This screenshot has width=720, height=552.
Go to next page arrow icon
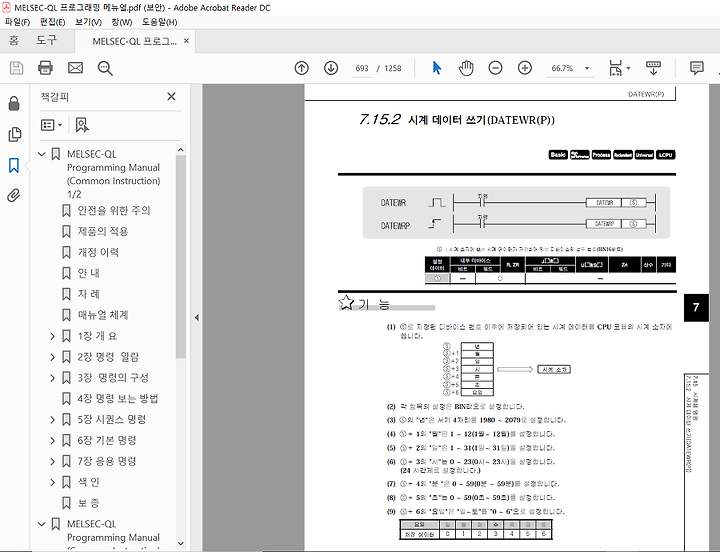pyautogui.click(x=331, y=68)
